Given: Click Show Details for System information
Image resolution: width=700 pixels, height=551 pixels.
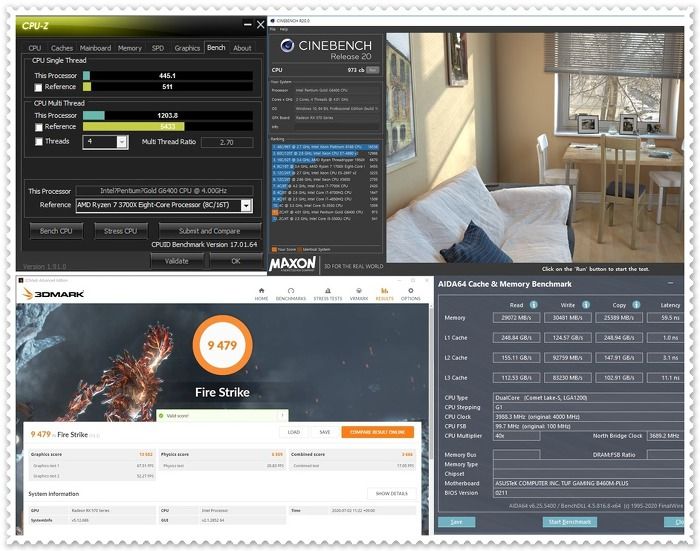Looking at the screenshot, I should pyautogui.click(x=392, y=493).
